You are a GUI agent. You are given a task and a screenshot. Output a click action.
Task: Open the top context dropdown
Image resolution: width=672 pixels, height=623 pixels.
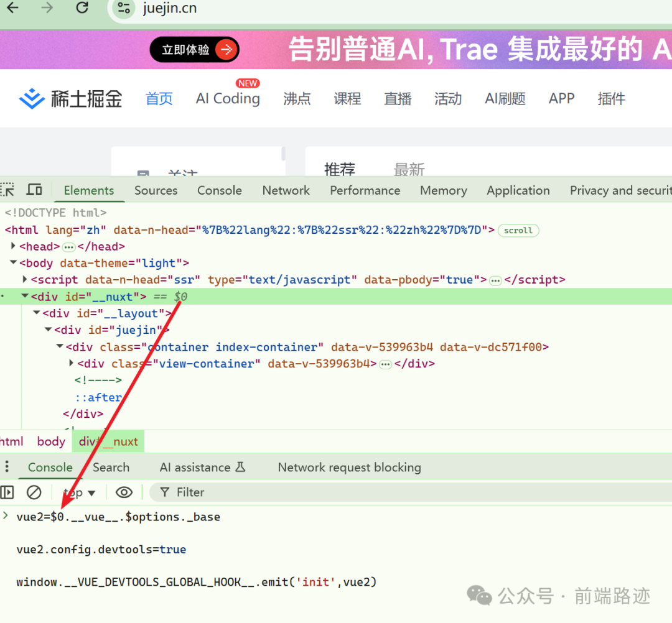(x=79, y=493)
